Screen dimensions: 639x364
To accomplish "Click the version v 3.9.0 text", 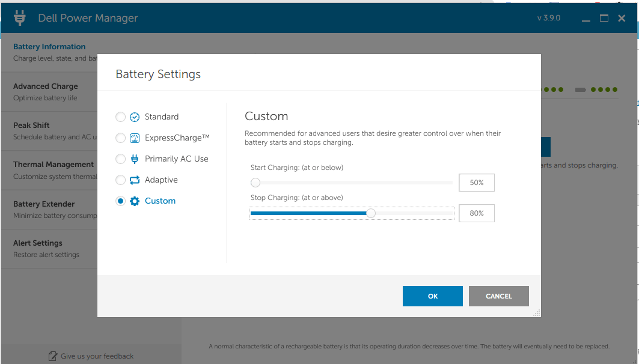I will [548, 18].
